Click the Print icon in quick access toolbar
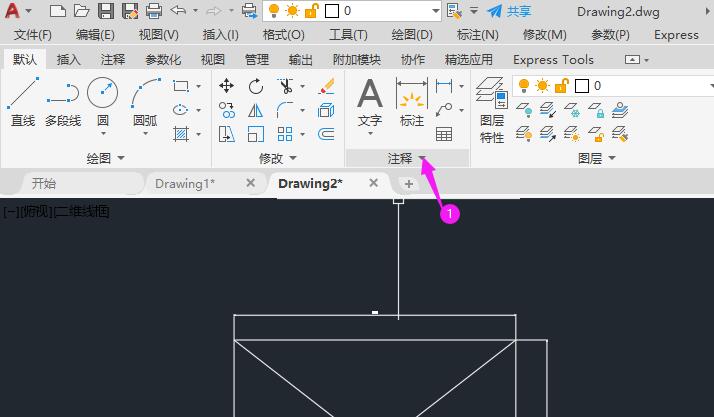The image size is (714, 417). [x=154, y=10]
